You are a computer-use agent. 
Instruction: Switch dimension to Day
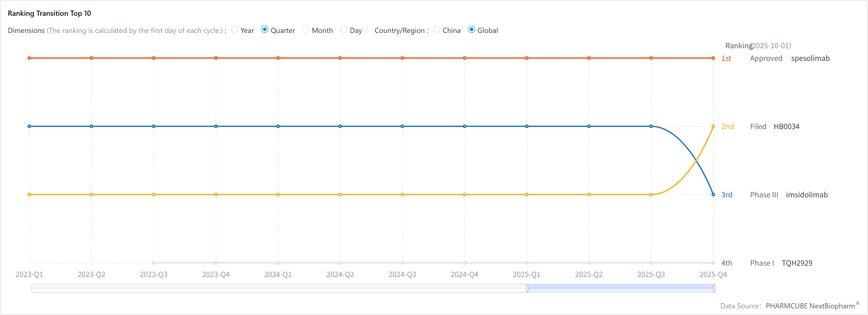(344, 30)
